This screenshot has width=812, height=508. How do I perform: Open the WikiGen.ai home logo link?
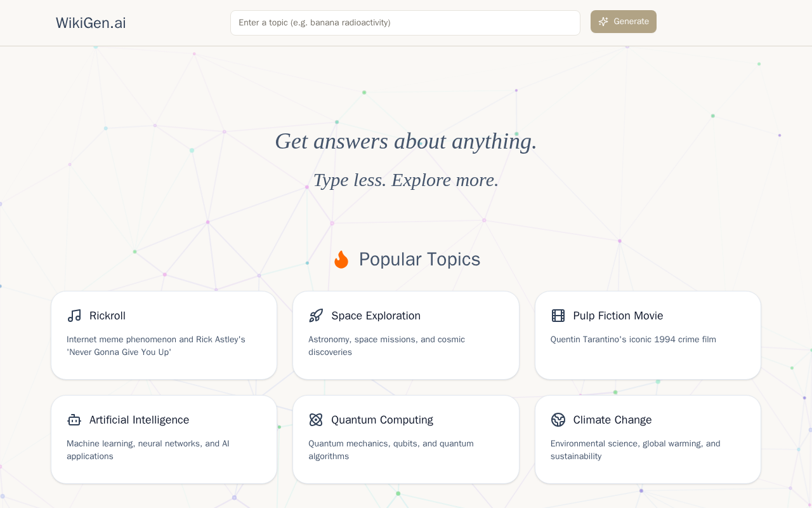point(91,23)
